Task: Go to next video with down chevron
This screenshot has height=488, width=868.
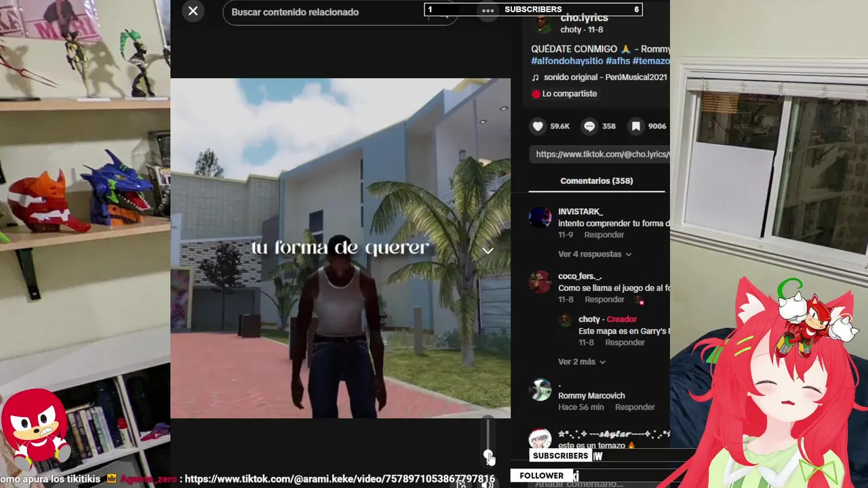Action: [488, 251]
